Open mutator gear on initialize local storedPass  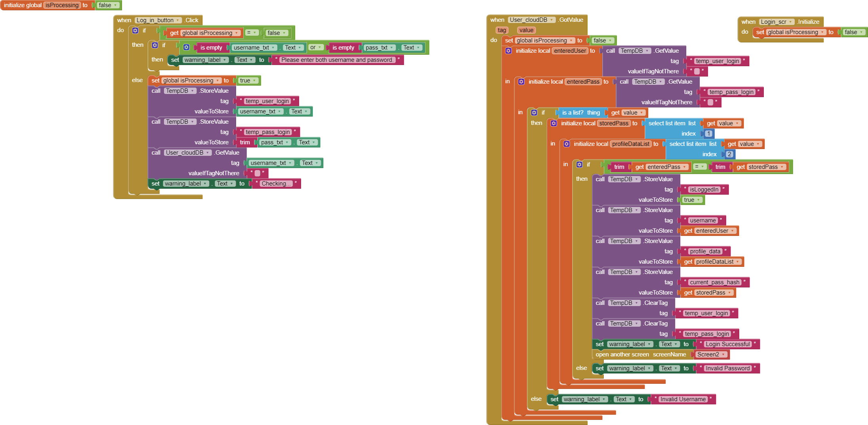click(x=554, y=123)
